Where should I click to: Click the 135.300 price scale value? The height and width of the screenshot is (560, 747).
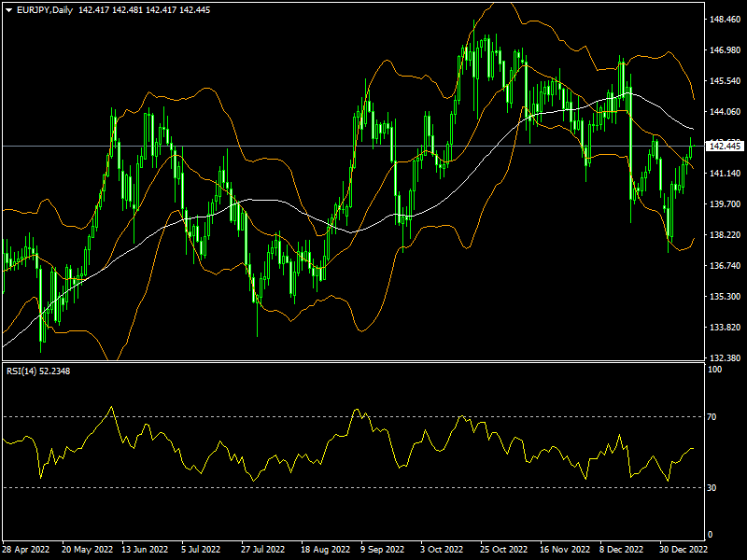coord(726,297)
